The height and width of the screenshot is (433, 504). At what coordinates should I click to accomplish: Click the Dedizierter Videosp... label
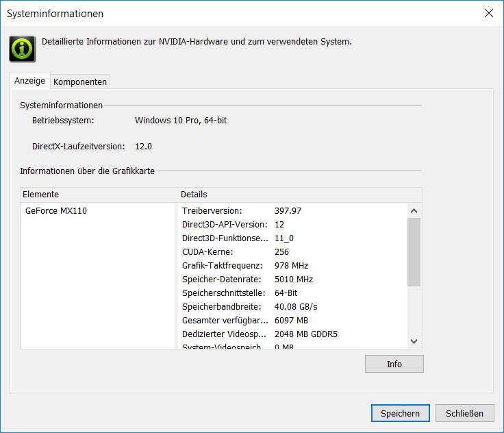click(x=224, y=334)
